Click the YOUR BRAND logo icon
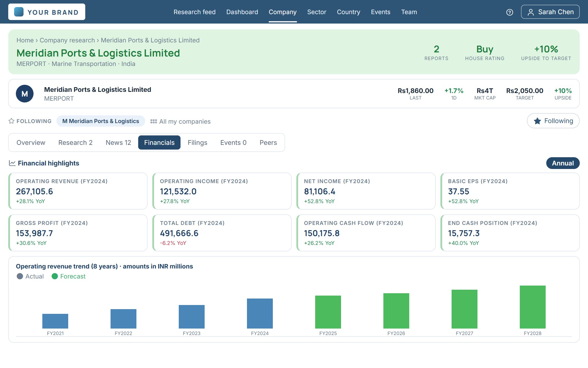The height and width of the screenshot is (368, 588). [19, 12]
